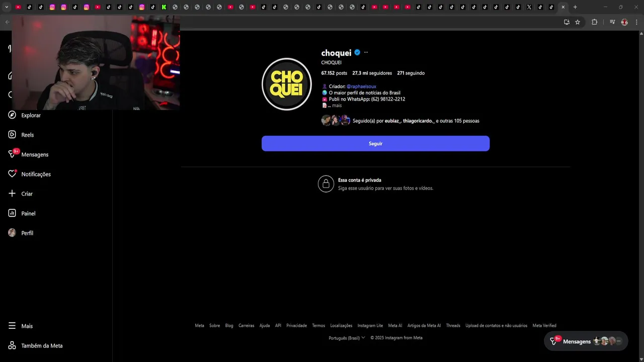Open the three-dot options for choquei profile
The image size is (644, 362).
tap(366, 52)
